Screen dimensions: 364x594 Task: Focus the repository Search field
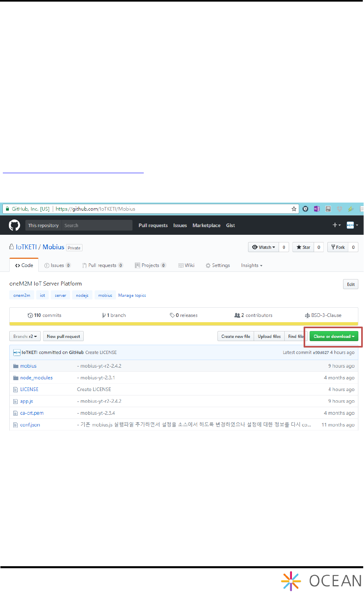97,225
